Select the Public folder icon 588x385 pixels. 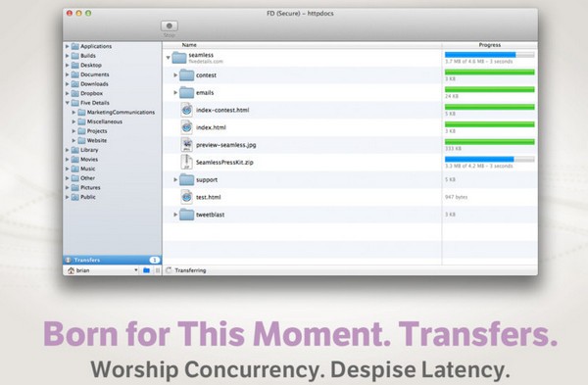75,197
